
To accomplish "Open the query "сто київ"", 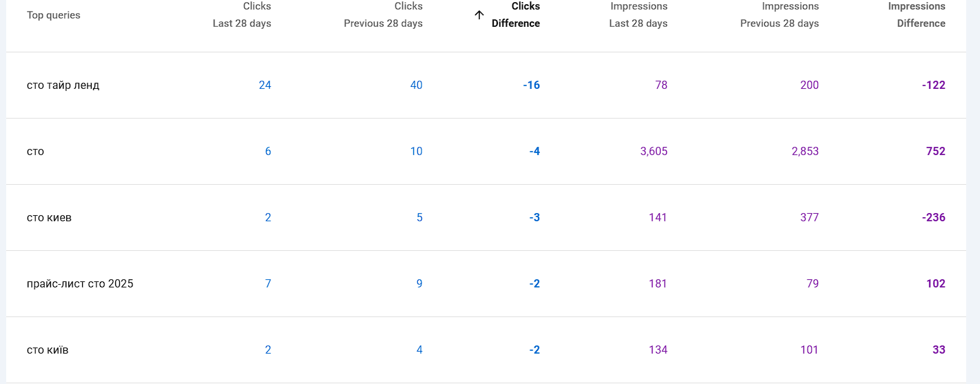I will (48, 350).
